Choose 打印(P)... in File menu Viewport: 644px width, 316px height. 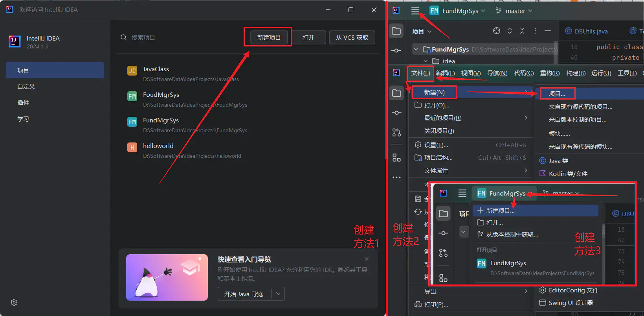click(472, 304)
